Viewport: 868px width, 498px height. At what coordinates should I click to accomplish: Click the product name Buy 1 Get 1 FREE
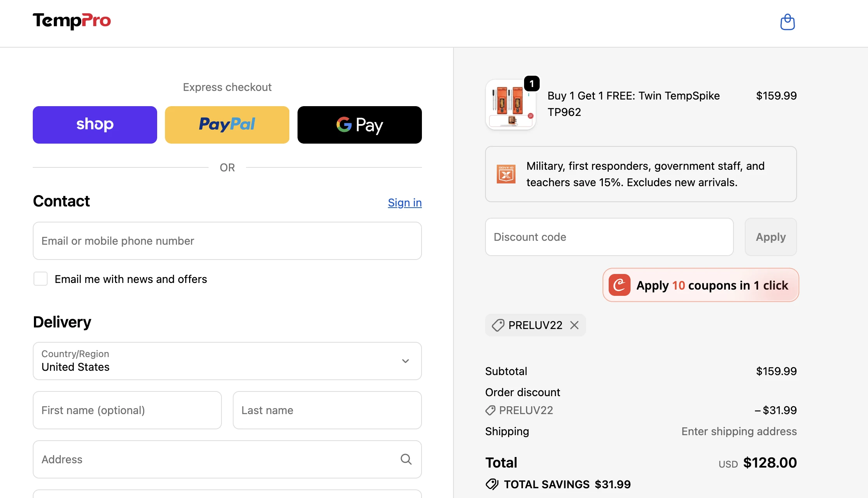click(634, 104)
